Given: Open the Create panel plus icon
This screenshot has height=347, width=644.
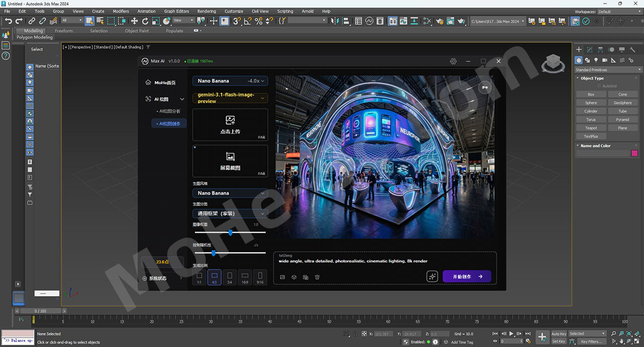Looking at the screenshot, I should click(x=579, y=49).
